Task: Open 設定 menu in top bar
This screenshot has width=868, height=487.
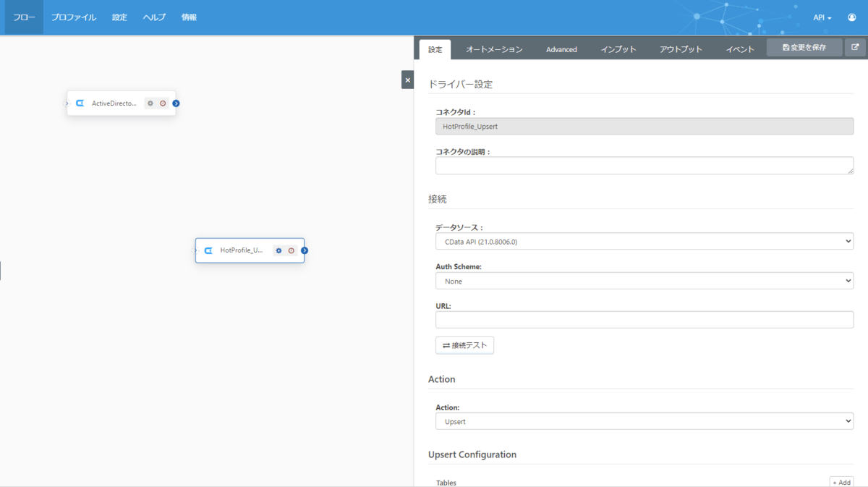Action: tap(119, 17)
